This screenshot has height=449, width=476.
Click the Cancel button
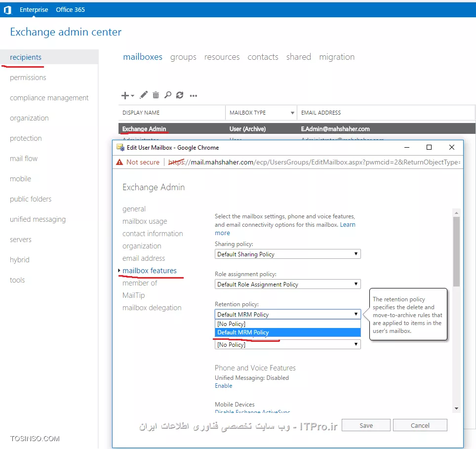[x=420, y=425]
